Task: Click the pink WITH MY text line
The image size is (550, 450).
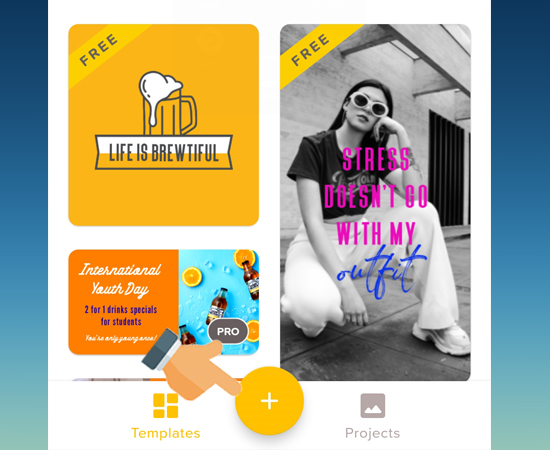Action: tap(376, 233)
